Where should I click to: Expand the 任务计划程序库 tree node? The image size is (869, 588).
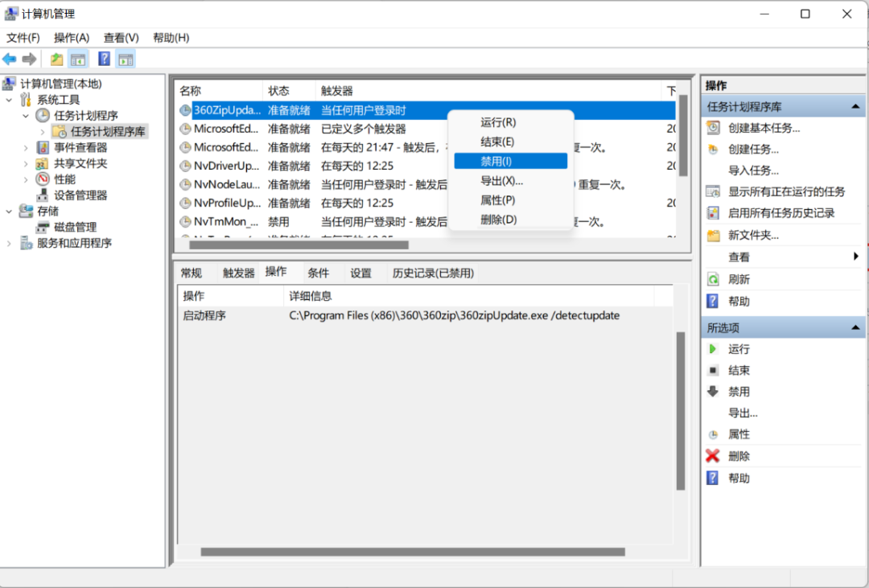tap(42, 132)
